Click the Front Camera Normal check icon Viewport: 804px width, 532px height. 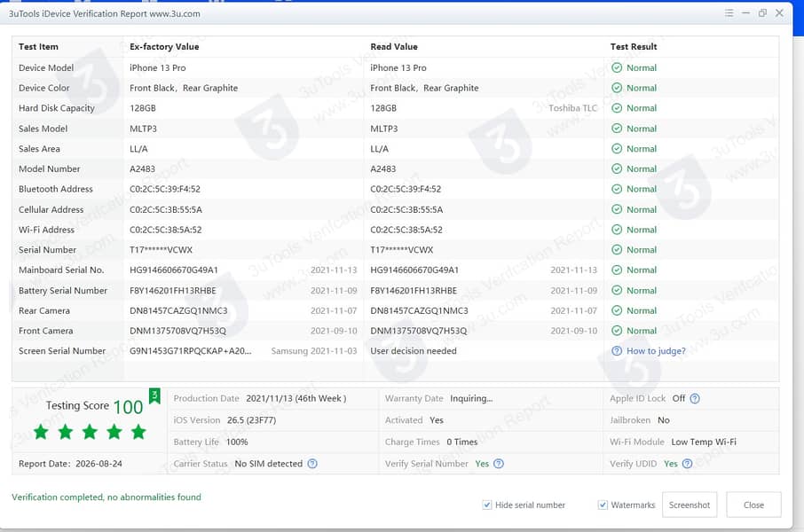click(x=617, y=331)
